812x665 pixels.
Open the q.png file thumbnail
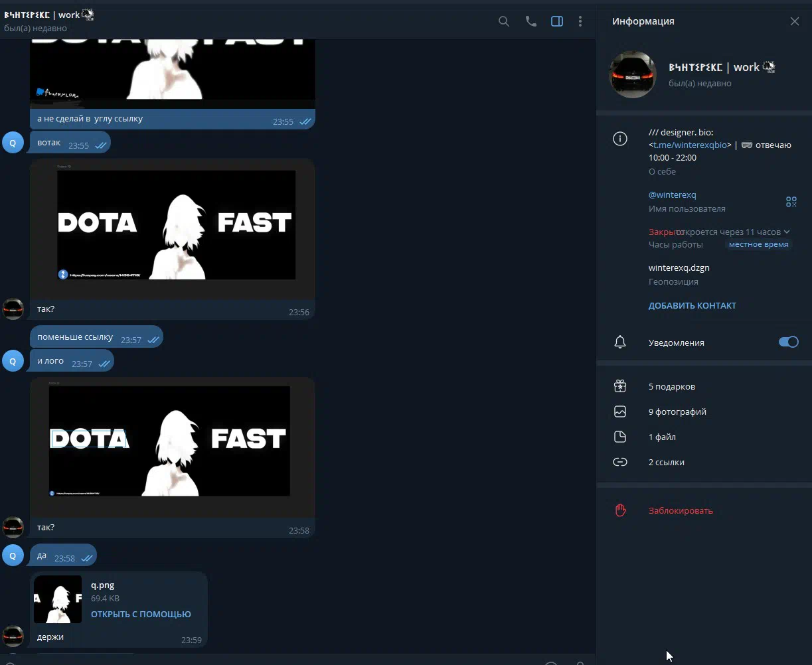click(x=58, y=599)
